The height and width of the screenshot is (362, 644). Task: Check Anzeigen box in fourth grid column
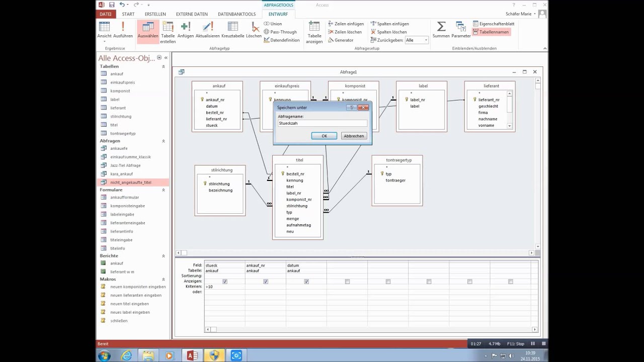pos(347,282)
